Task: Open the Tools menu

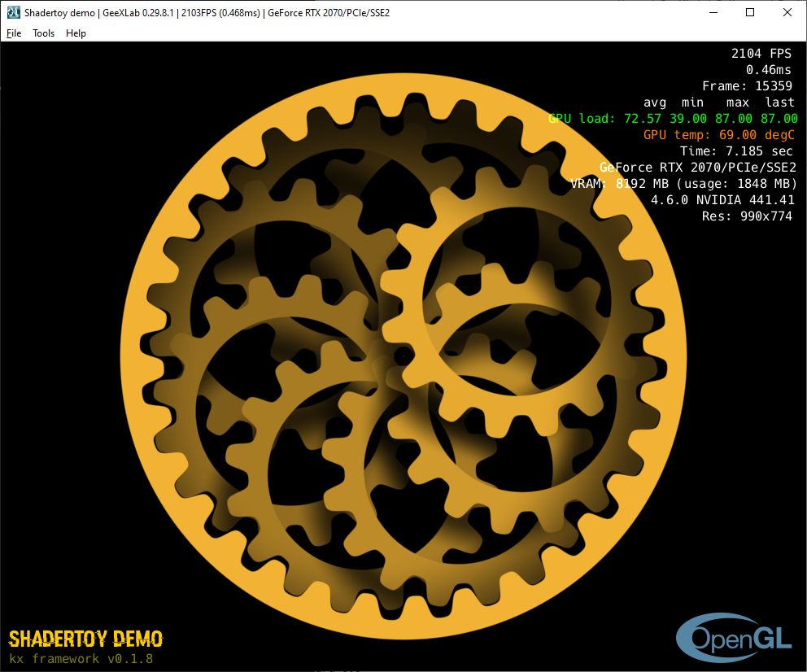Action: pos(43,33)
